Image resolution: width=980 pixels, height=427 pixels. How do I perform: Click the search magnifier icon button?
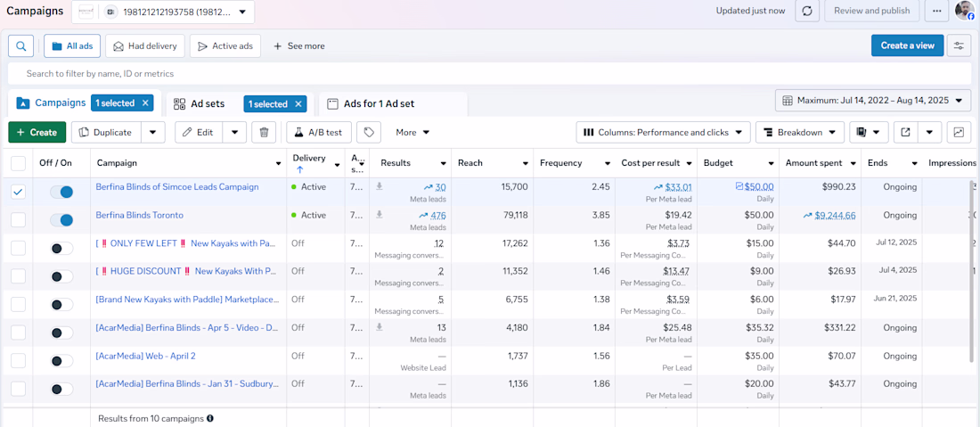pyautogui.click(x=20, y=45)
